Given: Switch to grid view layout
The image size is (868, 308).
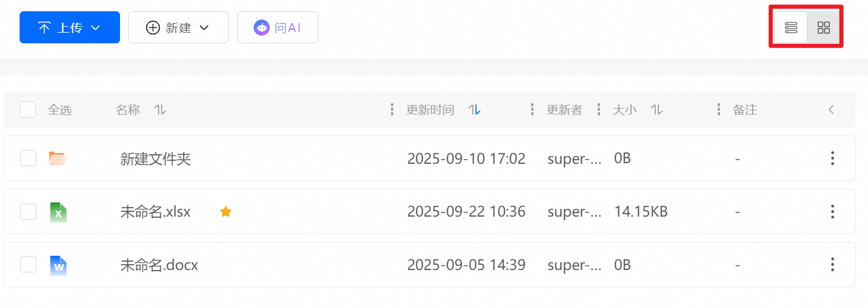Looking at the screenshot, I should pos(823,27).
